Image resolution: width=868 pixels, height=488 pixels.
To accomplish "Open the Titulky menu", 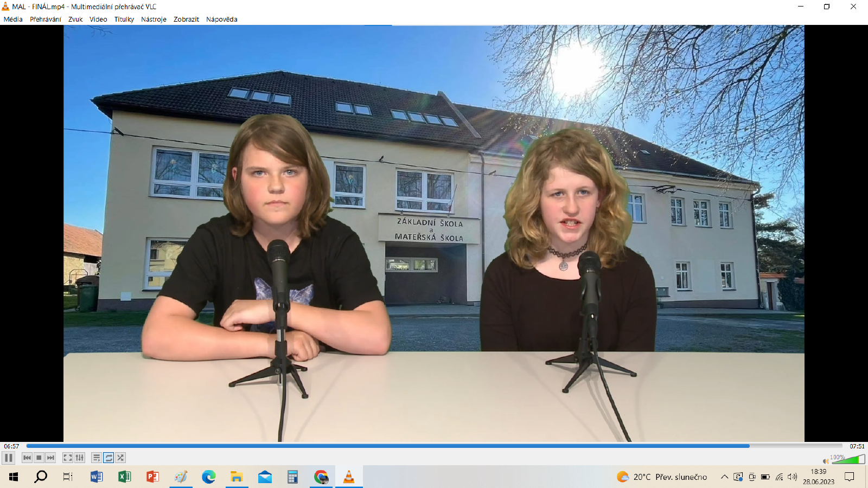I will pyautogui.click(x=124, y=20).
